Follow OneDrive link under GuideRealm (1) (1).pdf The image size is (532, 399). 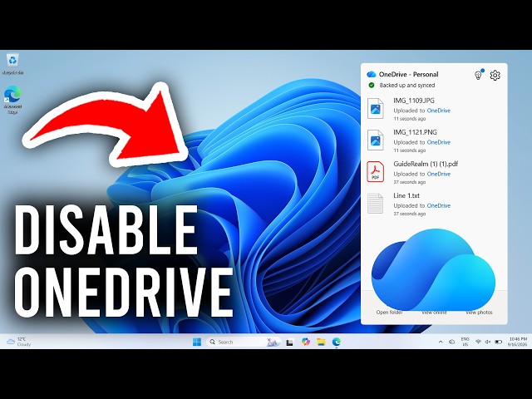coord(439,174)
